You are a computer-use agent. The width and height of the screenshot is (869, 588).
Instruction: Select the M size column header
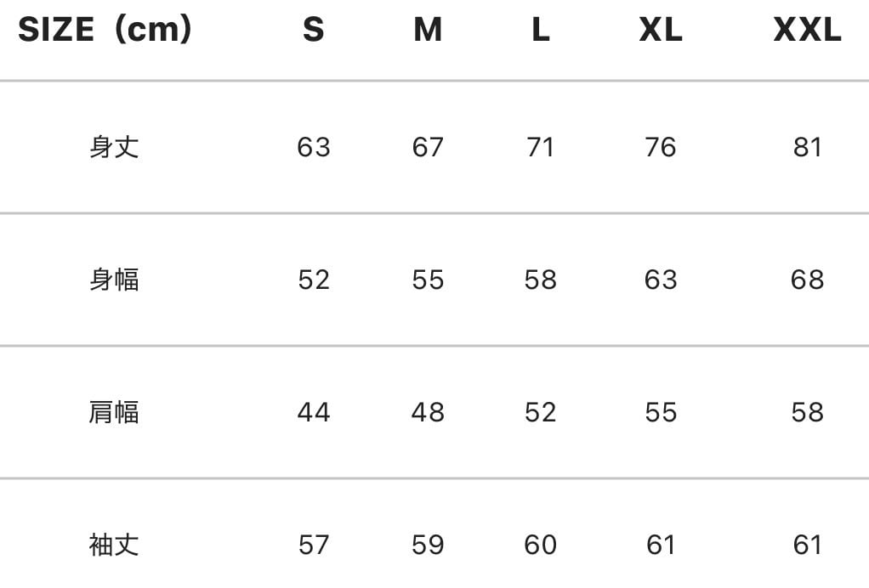[428, 31]
